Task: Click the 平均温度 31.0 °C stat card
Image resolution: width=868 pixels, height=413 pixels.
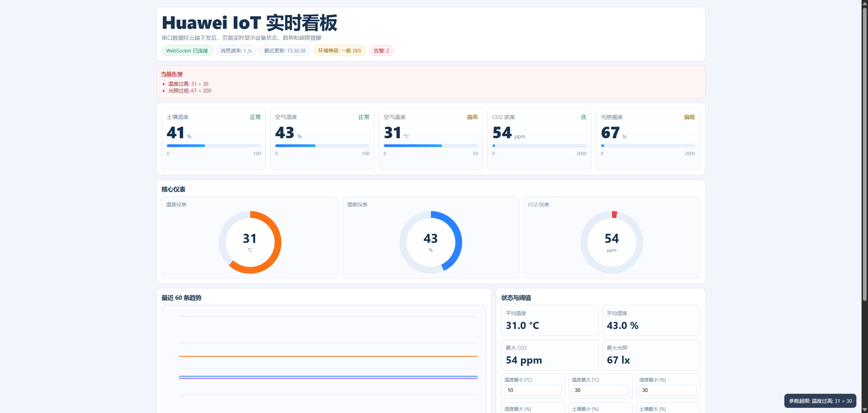Action: coord(550,321)
